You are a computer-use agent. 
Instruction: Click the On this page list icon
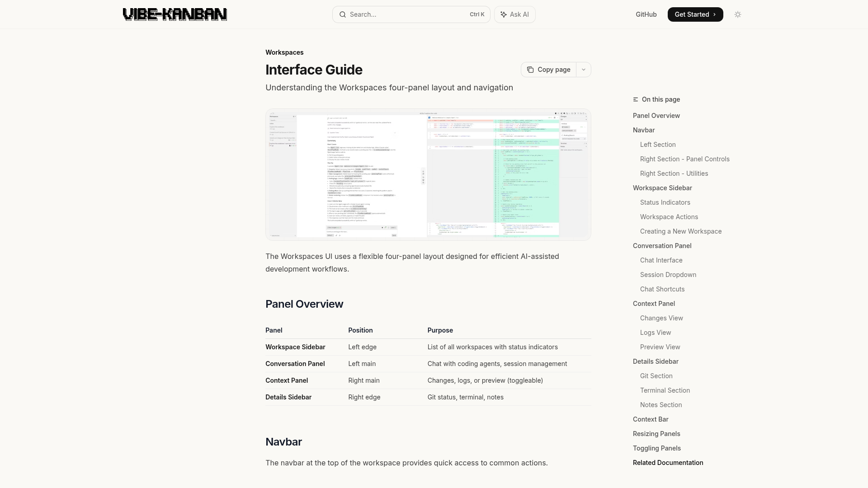pyautogui.click(x=636, y=99)
